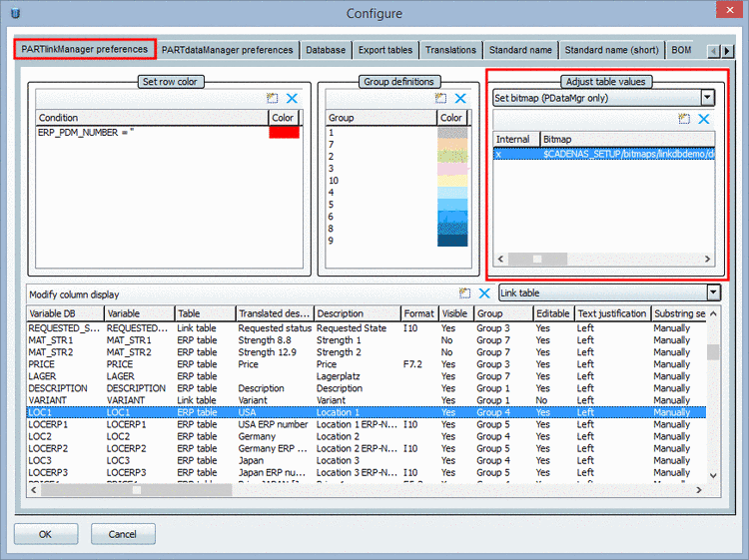Image resolution: width=749 pixels, height=560 pixels.
Task: Click the gray color swatch of group 1
Action: pos(452,132)
